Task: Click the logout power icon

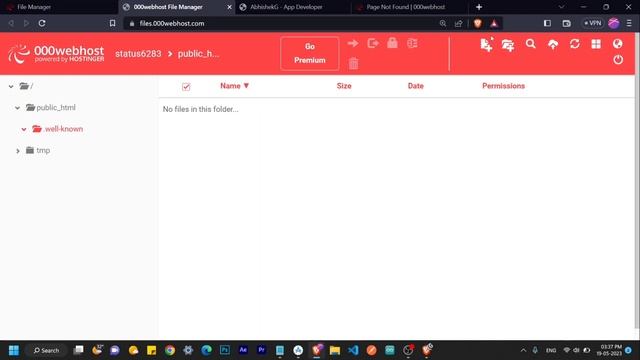Action: point(618,60)
